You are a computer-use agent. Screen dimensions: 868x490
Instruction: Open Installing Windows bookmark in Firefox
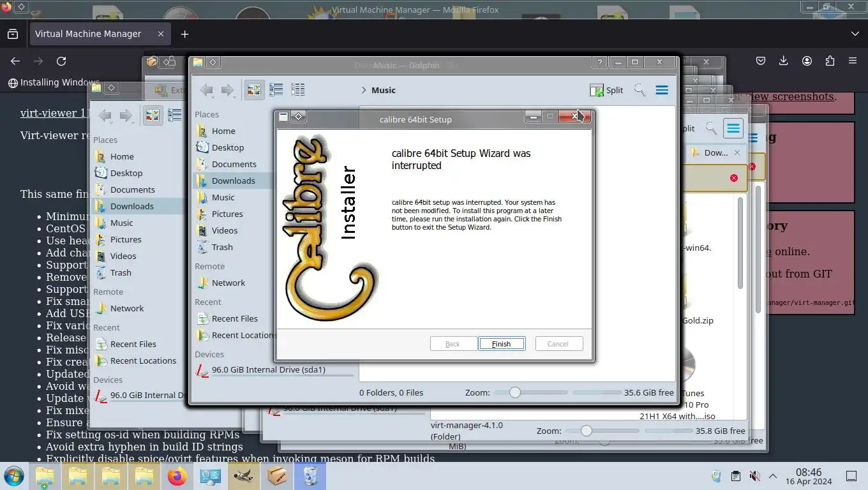point(54,82)
